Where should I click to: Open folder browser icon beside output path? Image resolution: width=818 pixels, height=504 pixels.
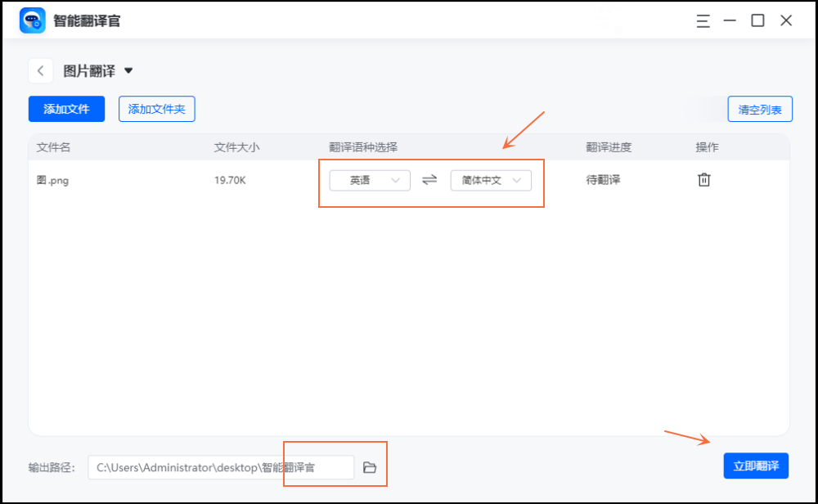pyautogui.click(x=370, y=466)
